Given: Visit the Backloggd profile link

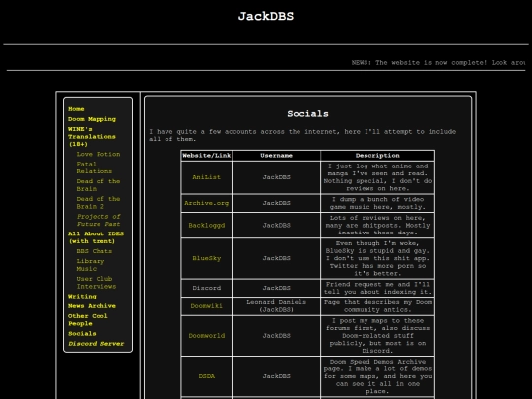Looking at the screenshot, I should pos(206,226).
